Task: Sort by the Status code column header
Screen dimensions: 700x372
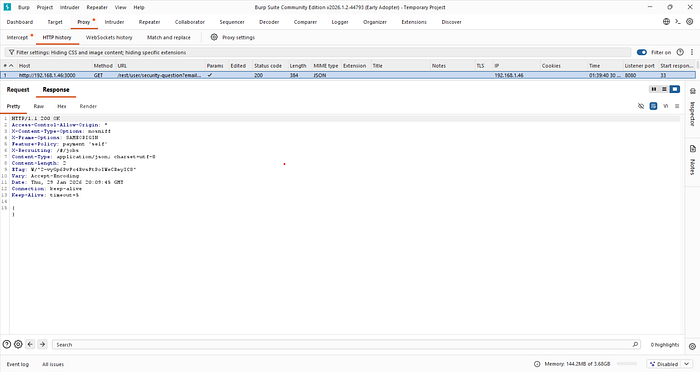Action: [268, 66]
